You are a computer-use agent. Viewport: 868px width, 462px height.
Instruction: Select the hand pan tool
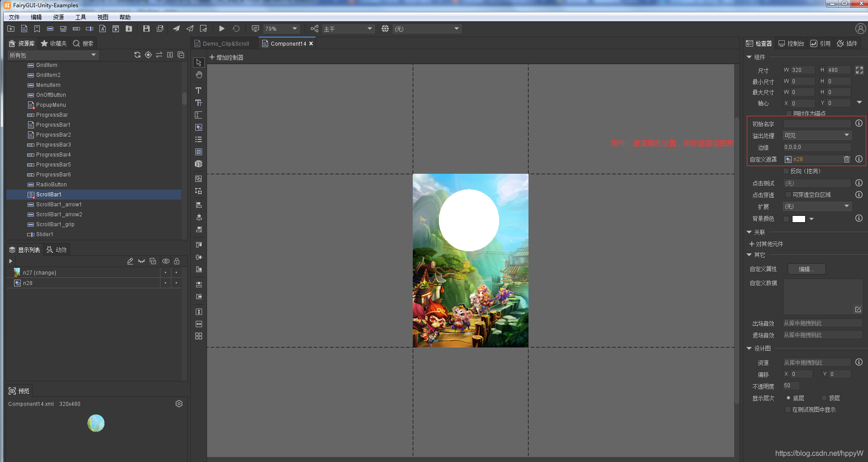(198, 75)
